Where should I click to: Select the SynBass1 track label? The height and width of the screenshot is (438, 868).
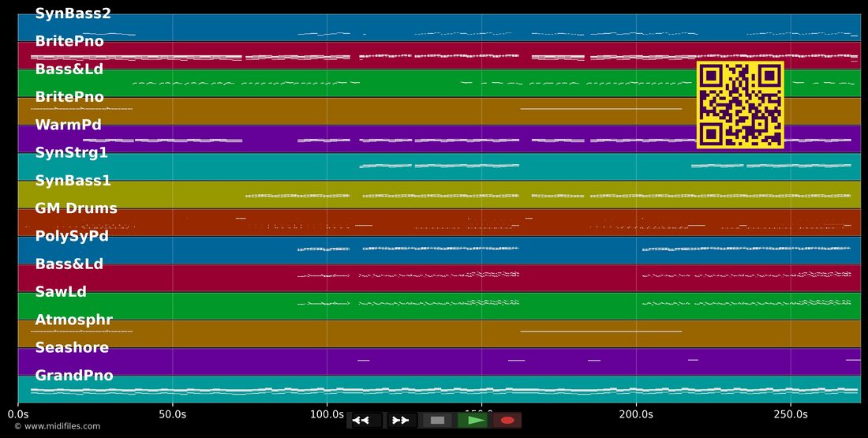pos(73,181)
